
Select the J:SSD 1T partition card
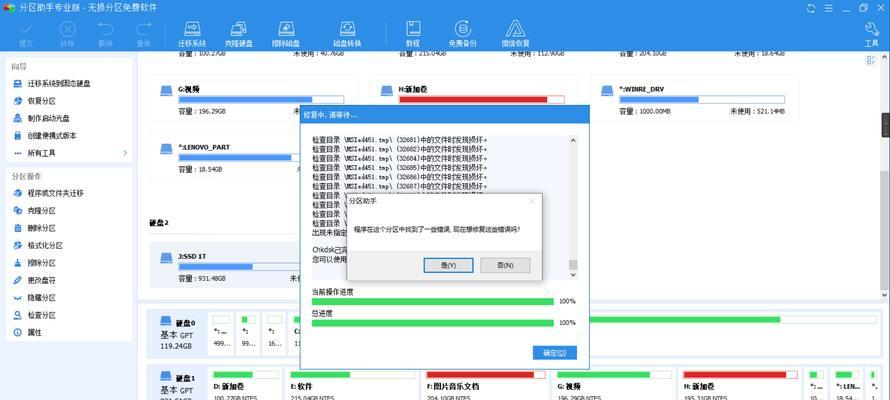tap(224, 265)
